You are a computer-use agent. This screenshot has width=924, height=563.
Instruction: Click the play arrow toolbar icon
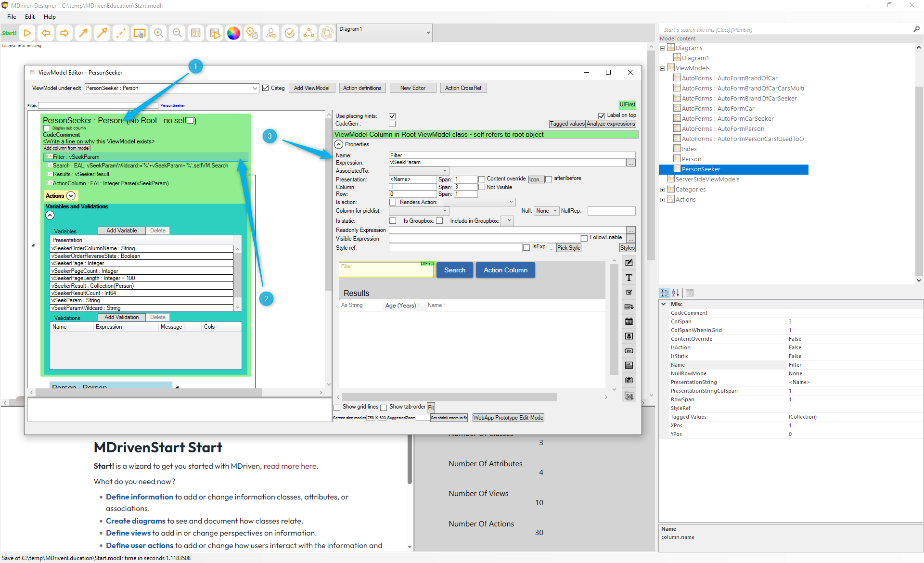pos(27,33)
